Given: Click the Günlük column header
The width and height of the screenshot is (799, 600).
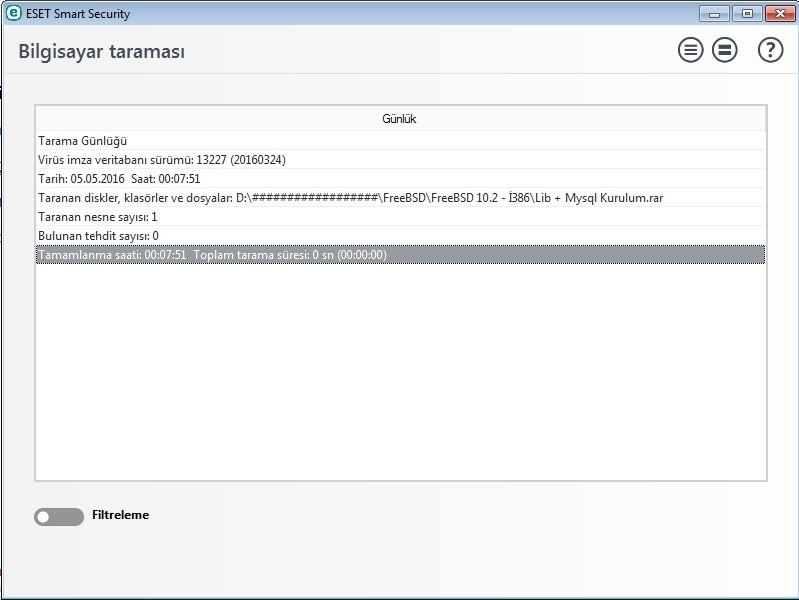Looking at the screenshot, I should 401,119.
